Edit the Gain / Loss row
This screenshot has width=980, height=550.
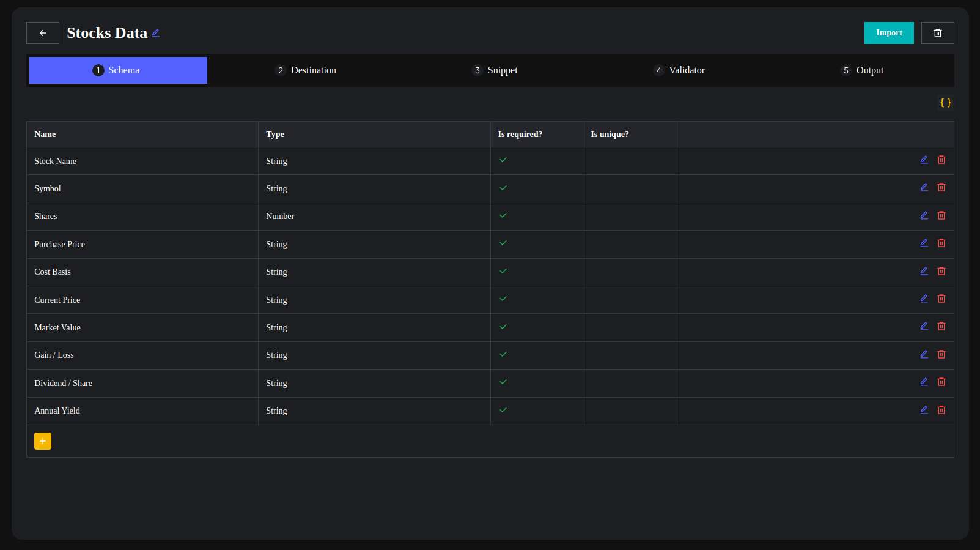pos(924,354)
